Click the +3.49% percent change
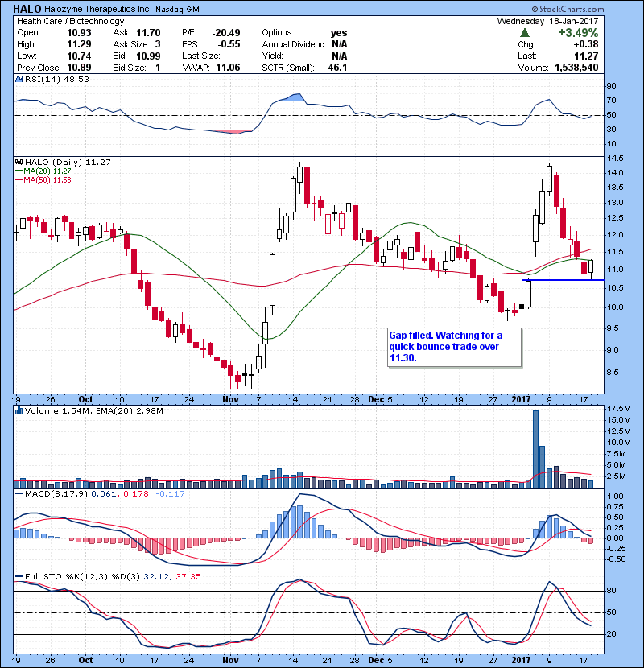 pos(578,33)
